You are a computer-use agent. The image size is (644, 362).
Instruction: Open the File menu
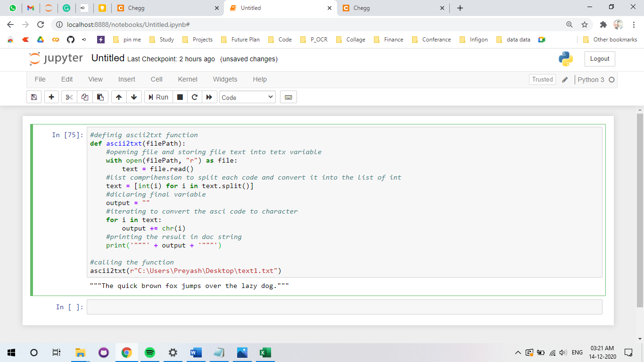tap(40, 79)
